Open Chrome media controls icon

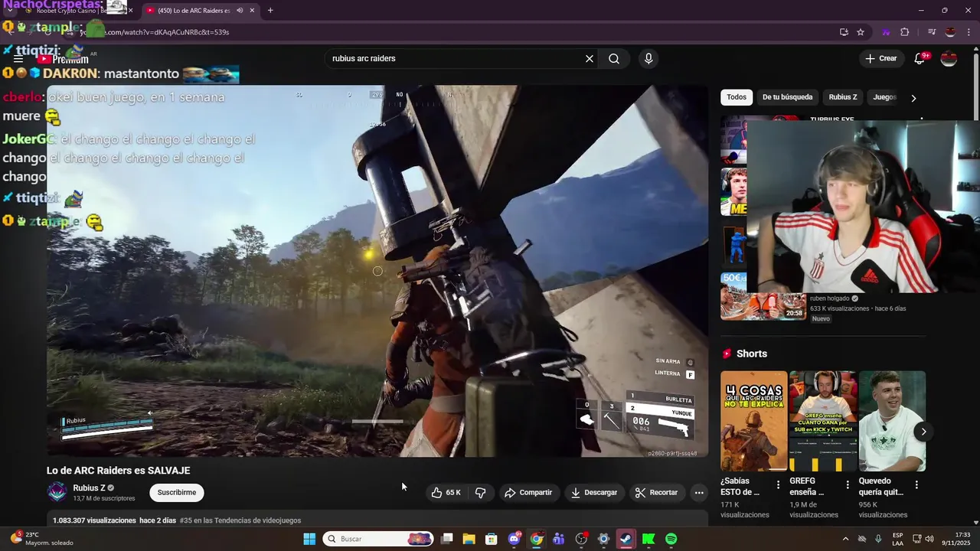tap(932, 32)
